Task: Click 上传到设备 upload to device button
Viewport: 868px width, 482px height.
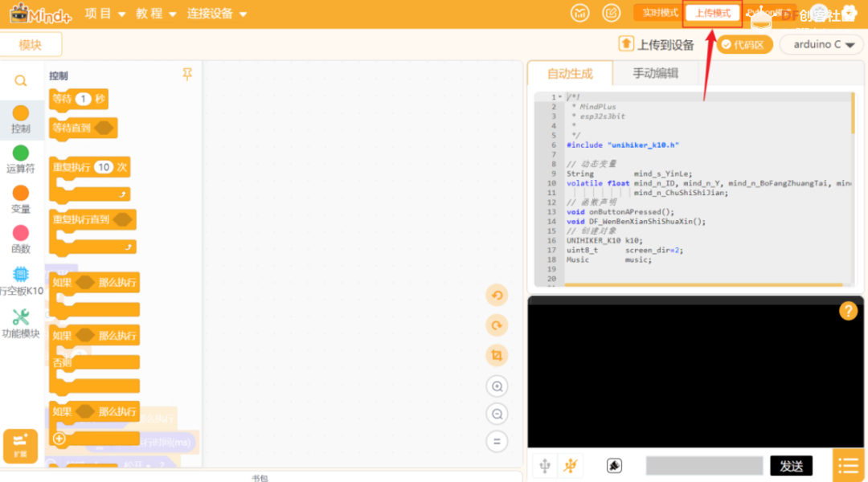Action: coord(656,45)
